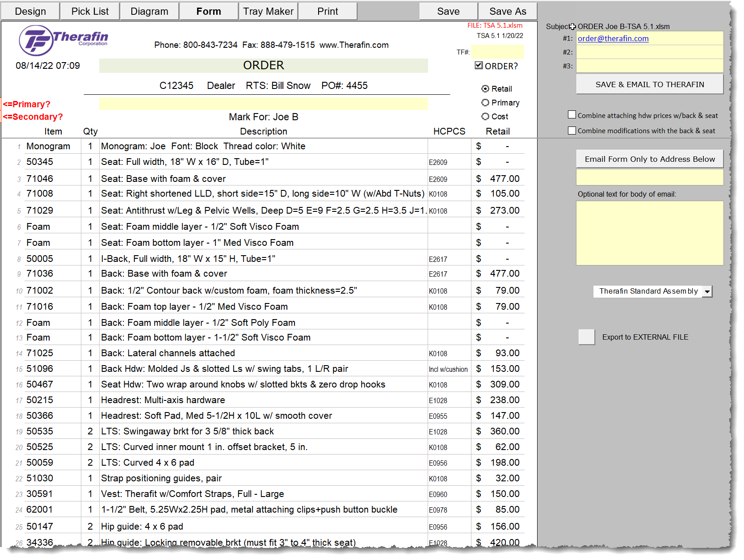The width and height of the screenshot is (744, 560).
Task: Open the Therafin Standard Assembly dropdown
Action: tap(707, 291)
